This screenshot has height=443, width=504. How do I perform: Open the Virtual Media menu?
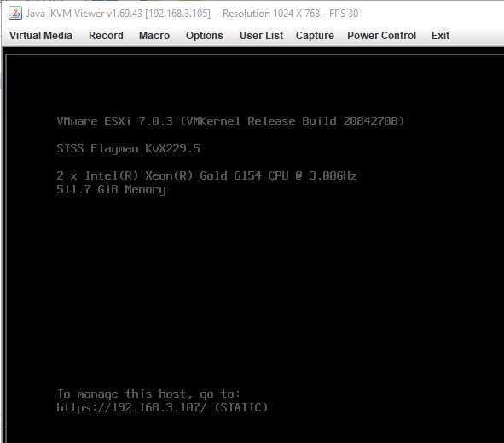pyautogui.click(x=41, y=36)
